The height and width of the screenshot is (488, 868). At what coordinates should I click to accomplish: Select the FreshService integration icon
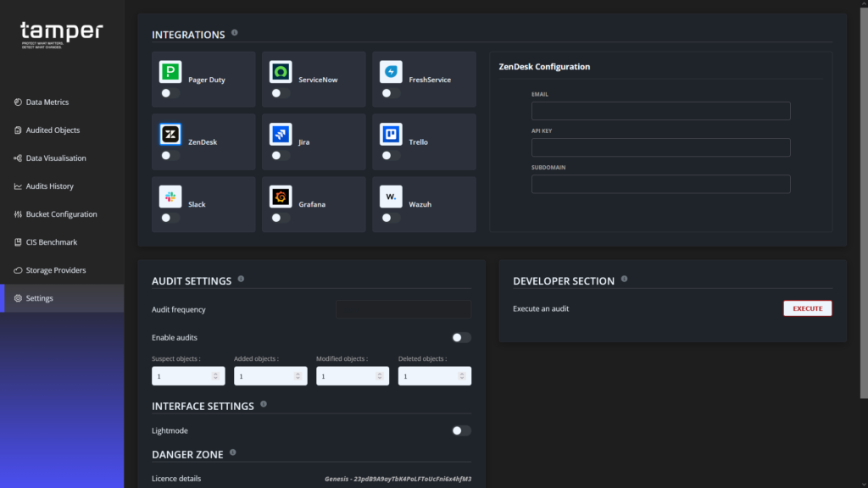pos(390,71)
